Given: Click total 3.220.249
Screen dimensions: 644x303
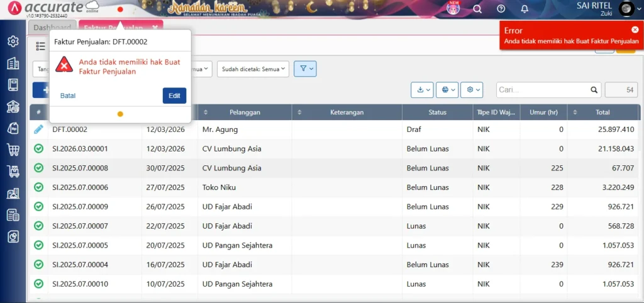Looking at the screenshot, I should (618, 187).
